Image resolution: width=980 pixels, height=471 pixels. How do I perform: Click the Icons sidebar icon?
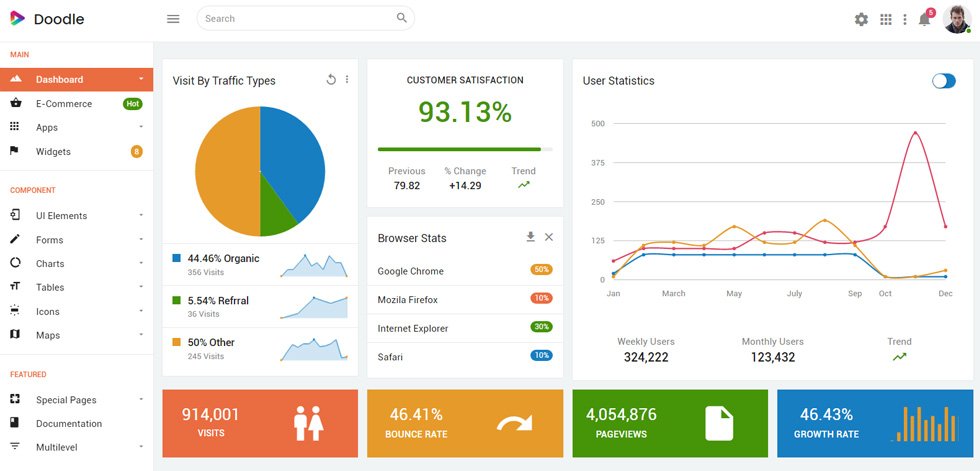click(15, 310)
